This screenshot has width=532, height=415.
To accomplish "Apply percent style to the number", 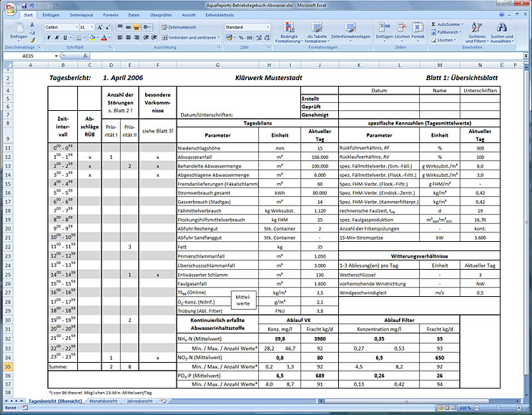I will pyautogui.click(x=241, y=37).
